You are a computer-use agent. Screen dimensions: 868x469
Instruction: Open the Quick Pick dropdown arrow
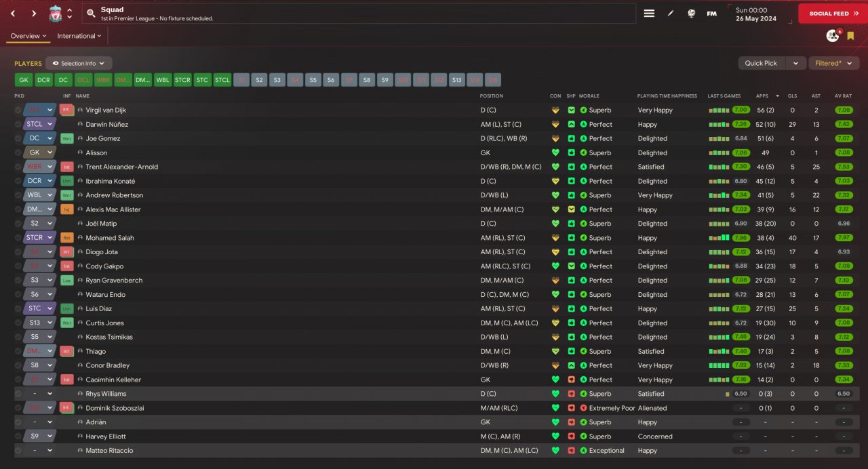coord(795,63)
